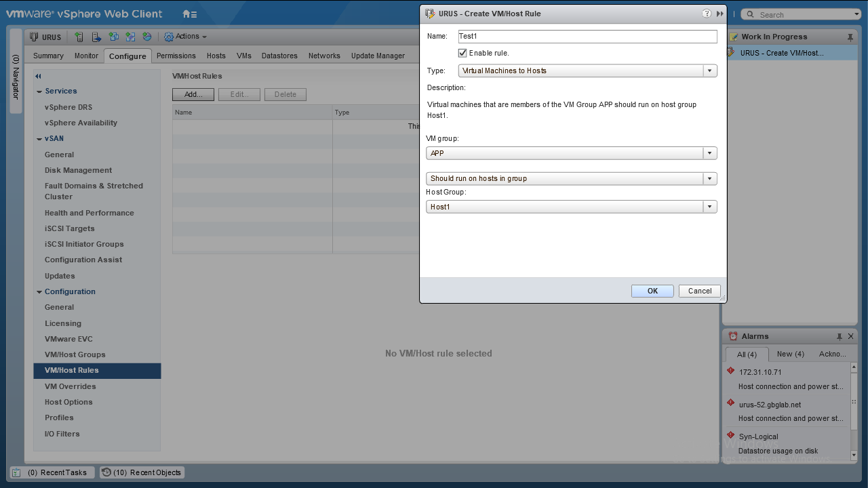Screen dimensions: 868x488
Task: Click the Create VM/Host Rule dialog icon
Action: 430,14
